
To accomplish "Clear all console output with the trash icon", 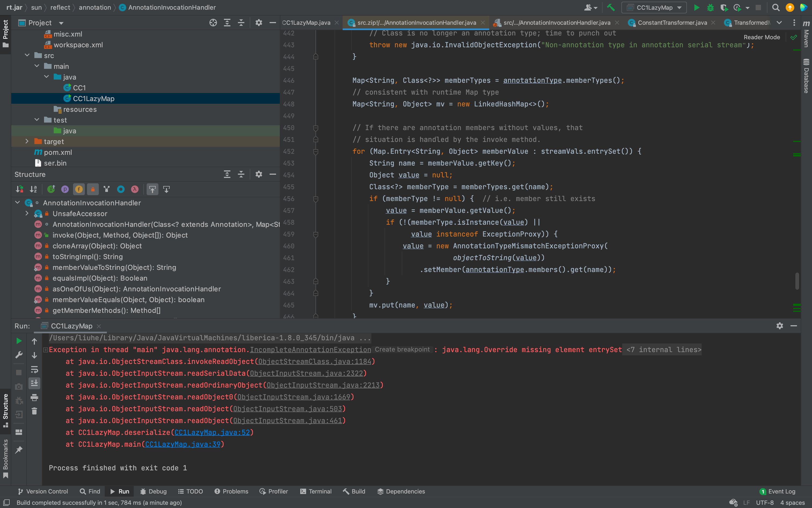I will pos(34,411).
